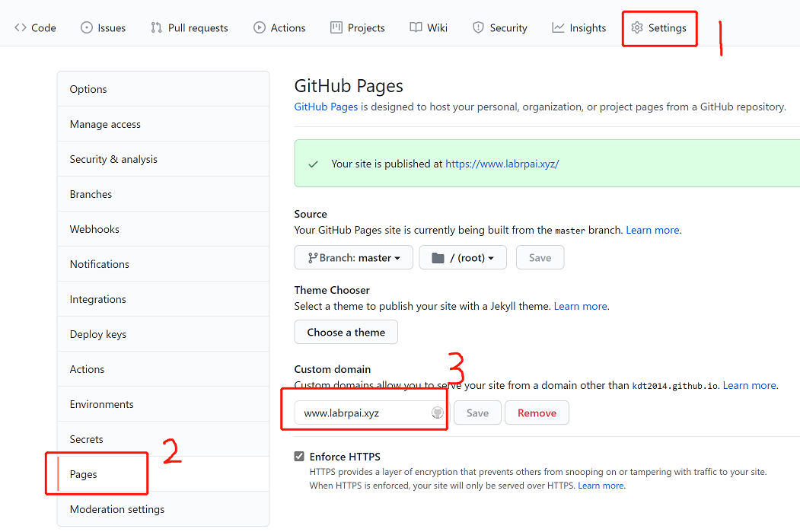Click the Actions play icon
Viewport: 800px width, 532px height.
coord(260,28)
